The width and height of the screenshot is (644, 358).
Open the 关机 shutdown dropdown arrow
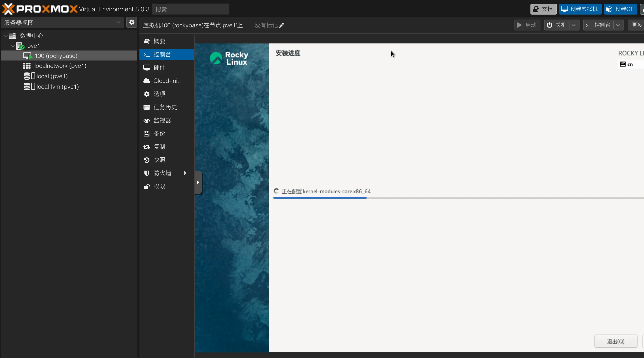point(574,25)
